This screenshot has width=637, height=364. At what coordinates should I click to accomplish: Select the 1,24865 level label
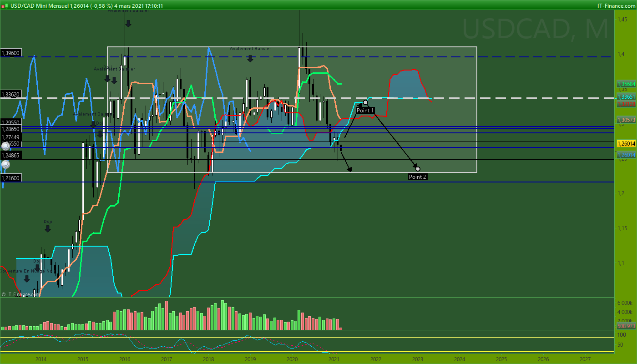(11, 156)
